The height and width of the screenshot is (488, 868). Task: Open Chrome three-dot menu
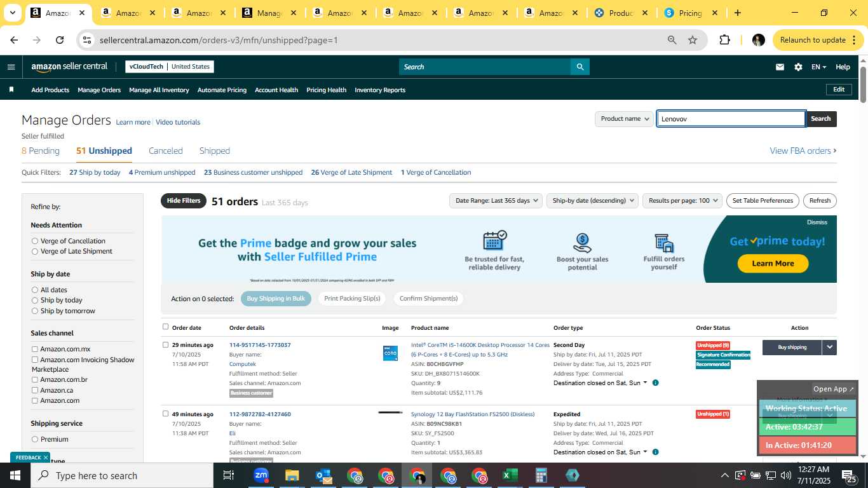click(854, 40)
